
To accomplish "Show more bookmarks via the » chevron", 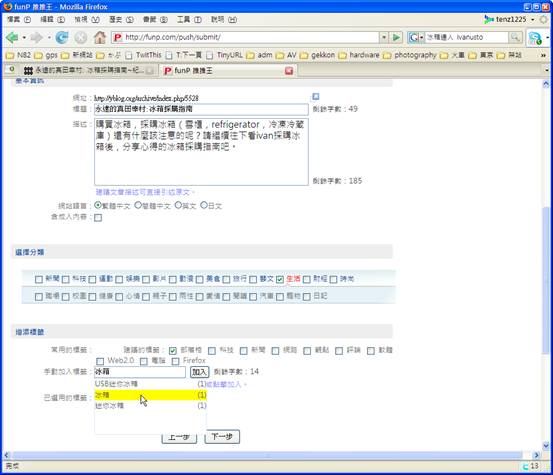I will pyautogui.click(x=543, y=55).
